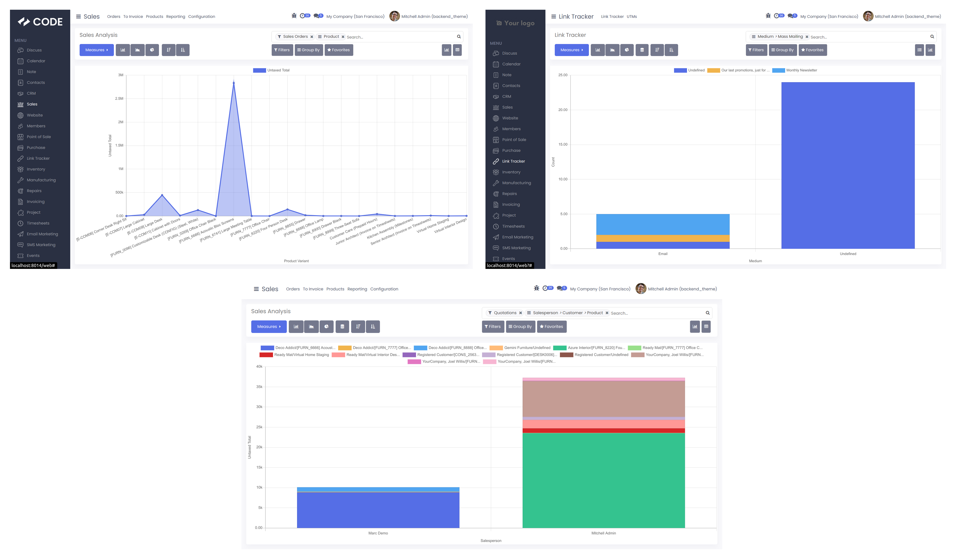Remove the Sales Orders filter facet
Screen dimensions: 956x560
pos(312,37)
